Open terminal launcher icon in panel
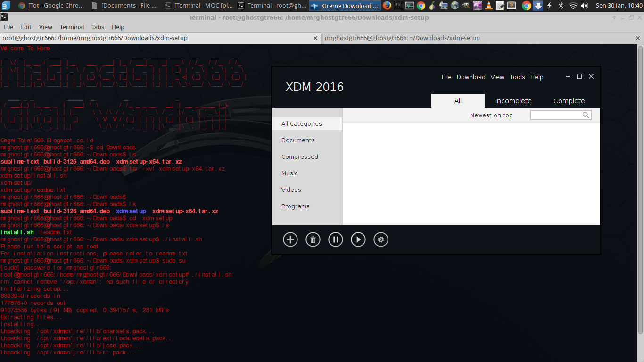 398,6
